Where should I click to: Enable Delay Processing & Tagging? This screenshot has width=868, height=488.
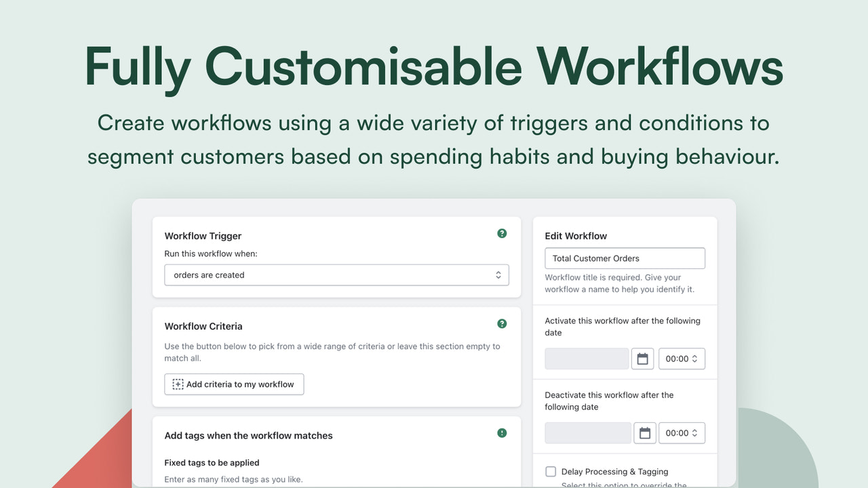[x=551, y=471]
